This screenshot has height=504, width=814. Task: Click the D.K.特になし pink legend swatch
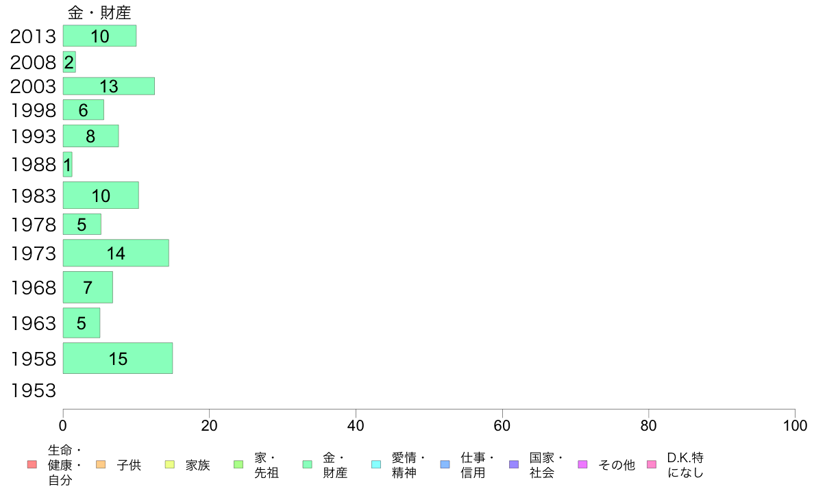coord(652,464)
